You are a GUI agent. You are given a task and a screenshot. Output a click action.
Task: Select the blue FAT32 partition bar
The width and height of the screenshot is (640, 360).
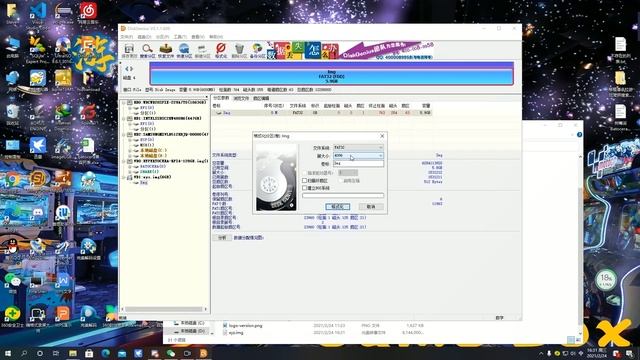pos(331,76)
